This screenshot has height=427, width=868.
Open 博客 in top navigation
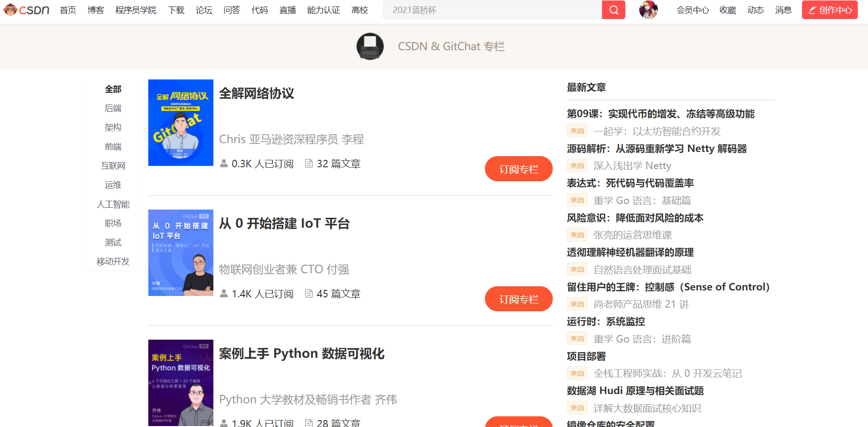point(96,10)
